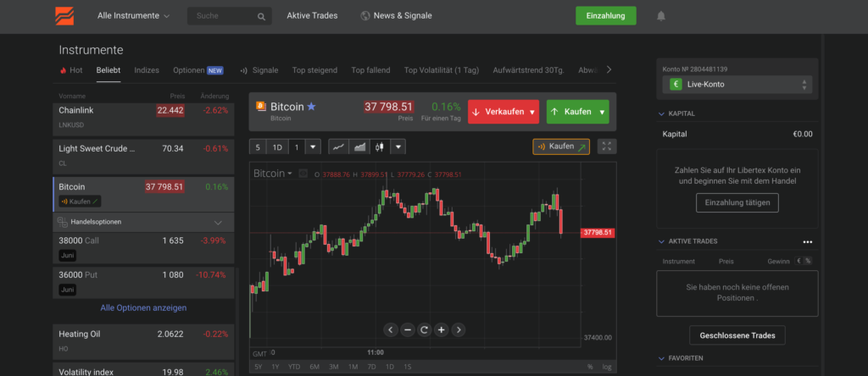
Task: Set the chart range to YTD
Action: tap(294, 367)
